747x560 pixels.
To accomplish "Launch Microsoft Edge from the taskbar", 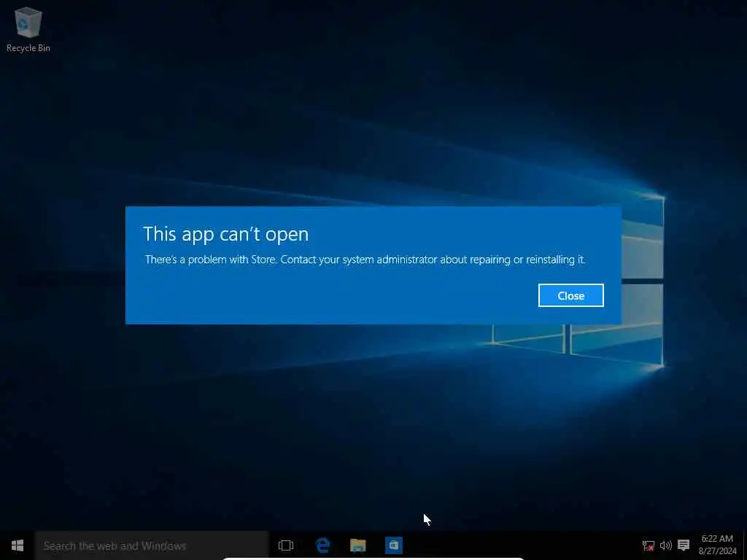I will point(322,545).
